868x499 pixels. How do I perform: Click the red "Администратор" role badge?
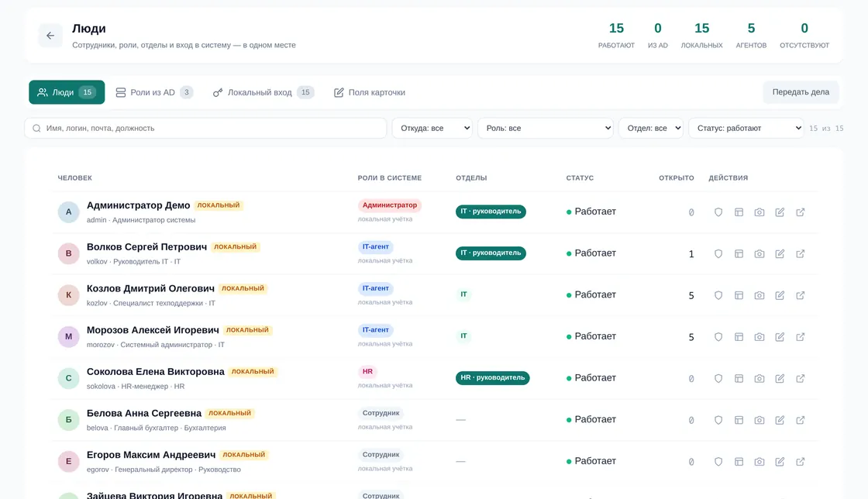click(x=390, y=205)
